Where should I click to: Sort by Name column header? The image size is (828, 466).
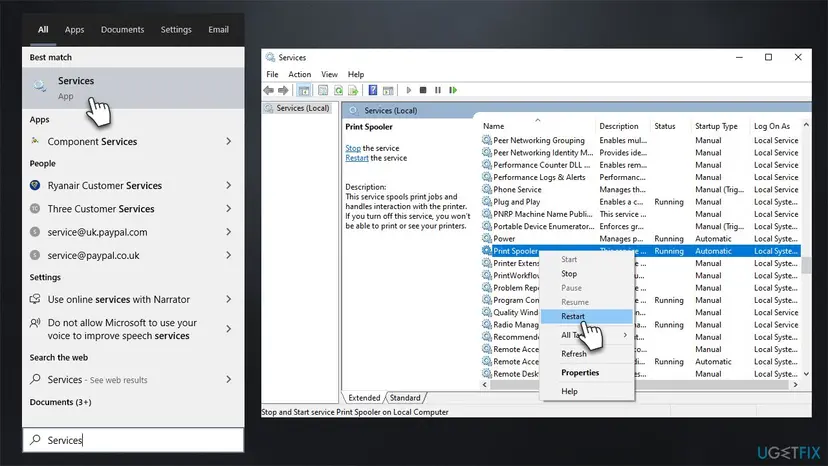[x=537, y=126]
